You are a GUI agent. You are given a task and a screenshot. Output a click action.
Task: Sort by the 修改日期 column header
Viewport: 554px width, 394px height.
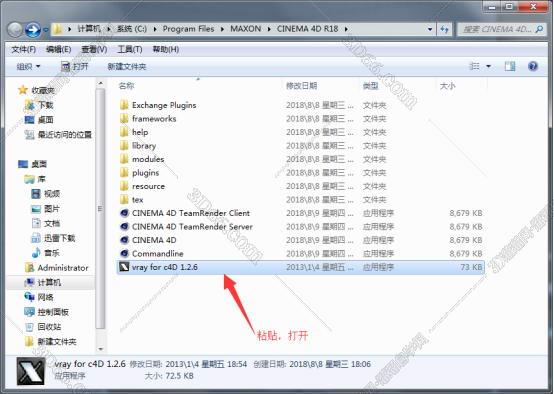pyautogui.click(x=301, y=86)
